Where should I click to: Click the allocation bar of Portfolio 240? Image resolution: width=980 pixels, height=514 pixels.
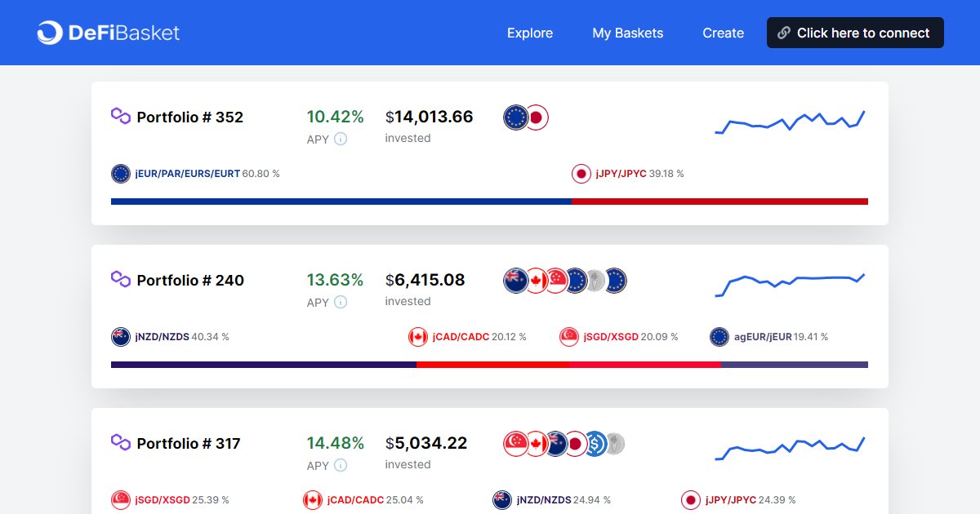tap(490, 364)
